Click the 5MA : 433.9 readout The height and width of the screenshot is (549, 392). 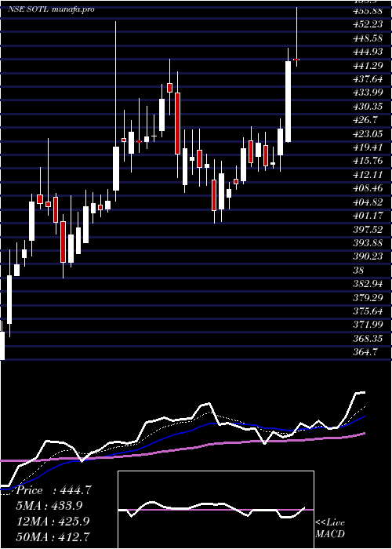click(x=49, y=506)
